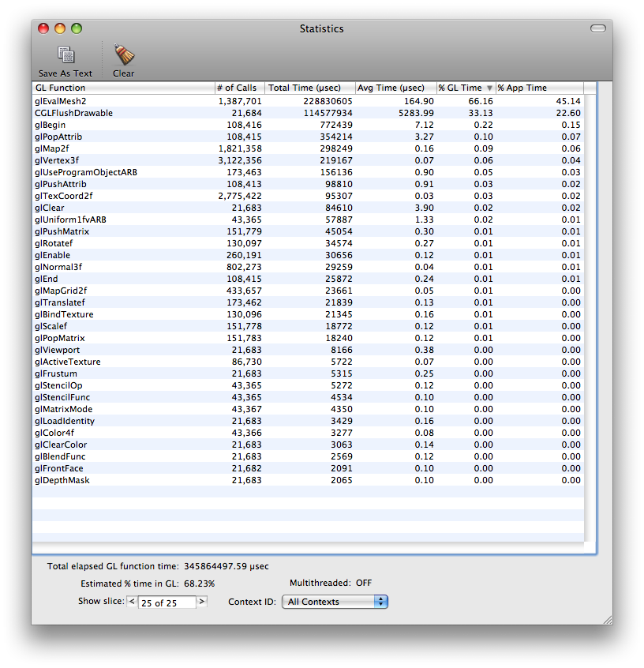This screenshot has width=644, height=668.
Task: Click the % App Time value 45.14
Action: tap(568, 101)
